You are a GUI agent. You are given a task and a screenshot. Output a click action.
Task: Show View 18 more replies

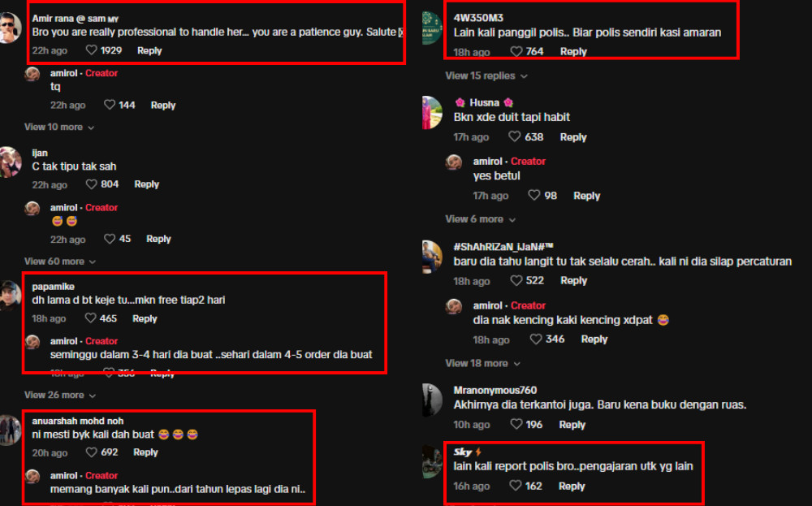(482, 363)
